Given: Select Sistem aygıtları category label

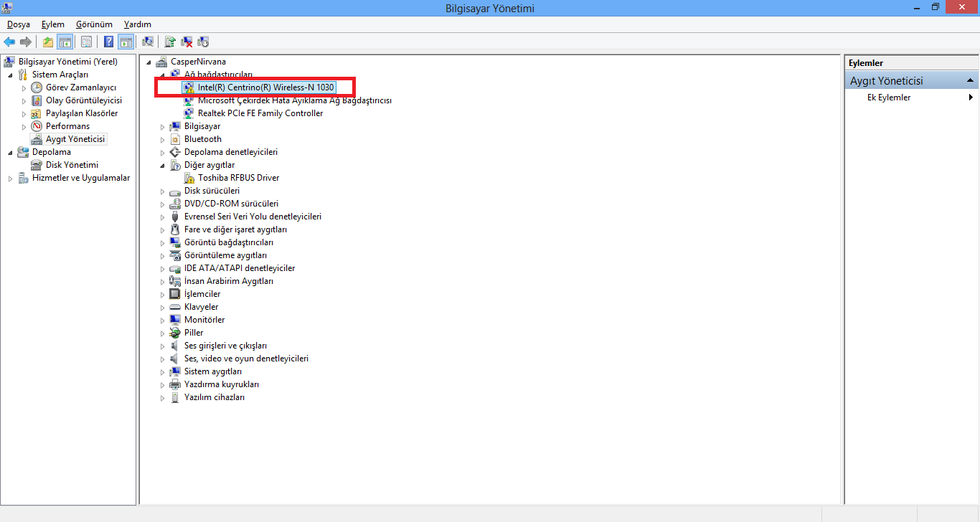Looking at the screenshot, I should (x=213, y=371).
